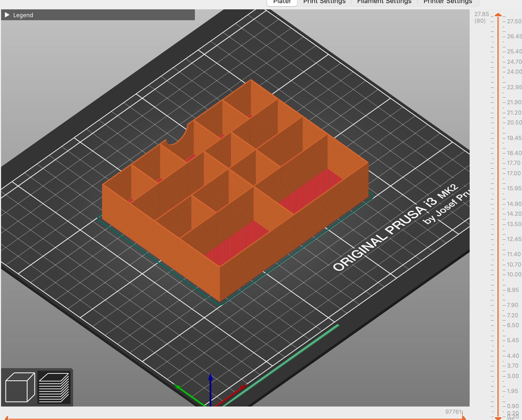
Task: Open the Print Settings tab
Action: coord(324,2)
